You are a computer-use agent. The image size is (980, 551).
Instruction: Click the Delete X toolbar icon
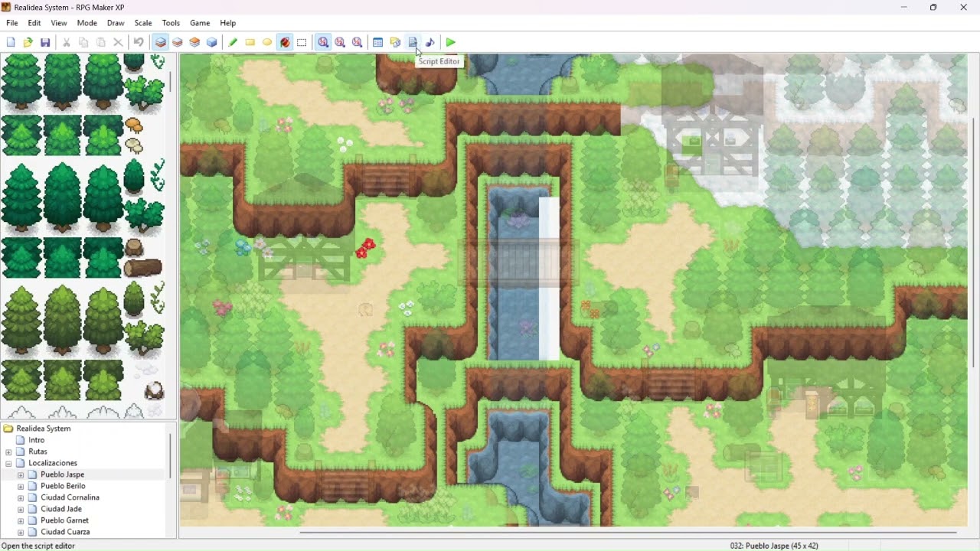tap(118, 43)
